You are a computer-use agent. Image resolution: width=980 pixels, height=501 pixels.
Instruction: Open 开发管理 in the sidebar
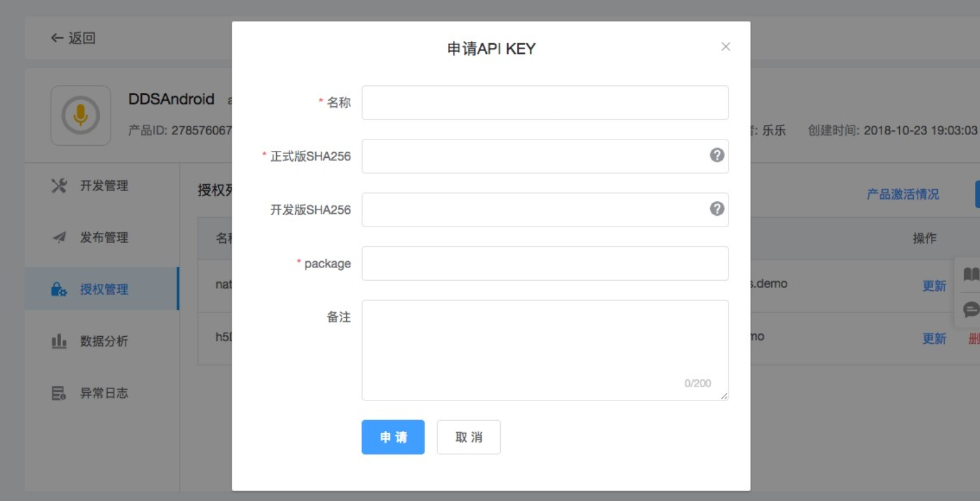pyautogui.click(x=103, y=186)
